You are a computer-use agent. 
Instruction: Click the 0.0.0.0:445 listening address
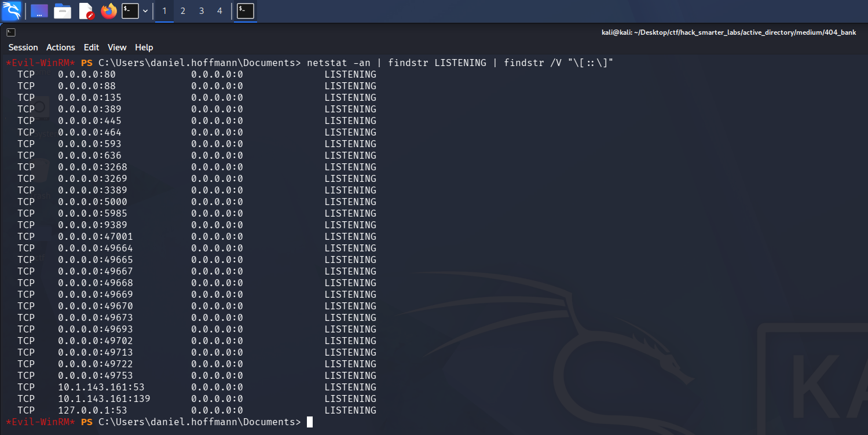(x=90, y=120)
